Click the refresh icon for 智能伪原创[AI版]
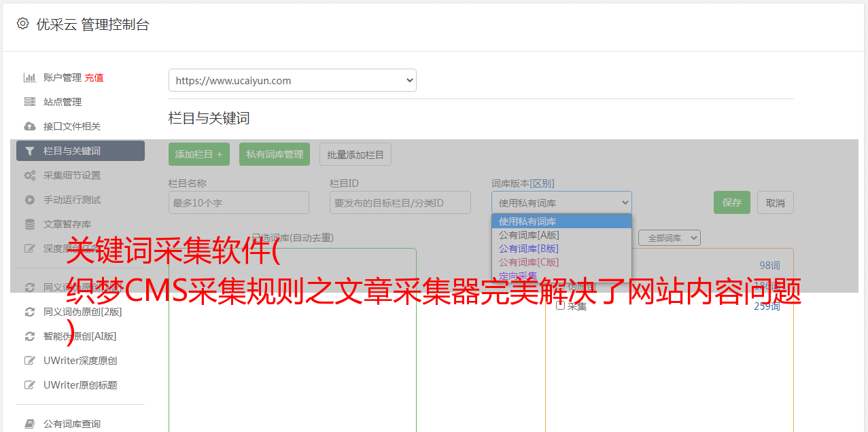This screenshot has height=432, width=868. pos(30,336)
